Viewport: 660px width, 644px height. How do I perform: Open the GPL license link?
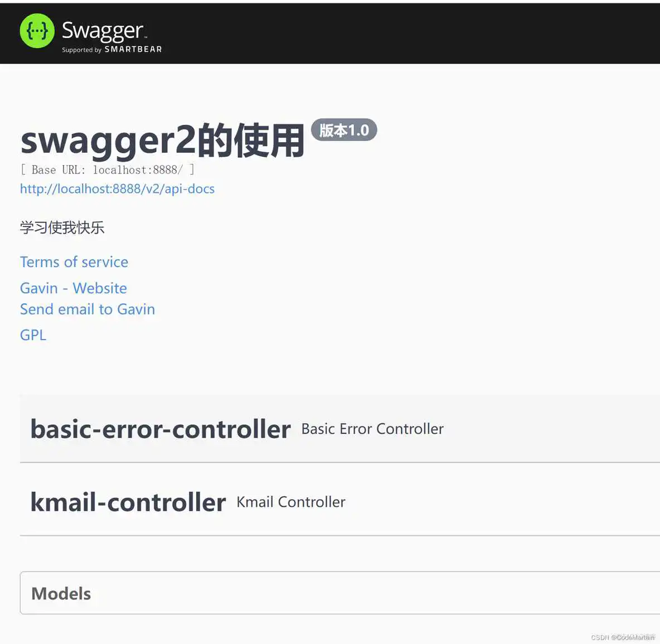coord(33,335)
